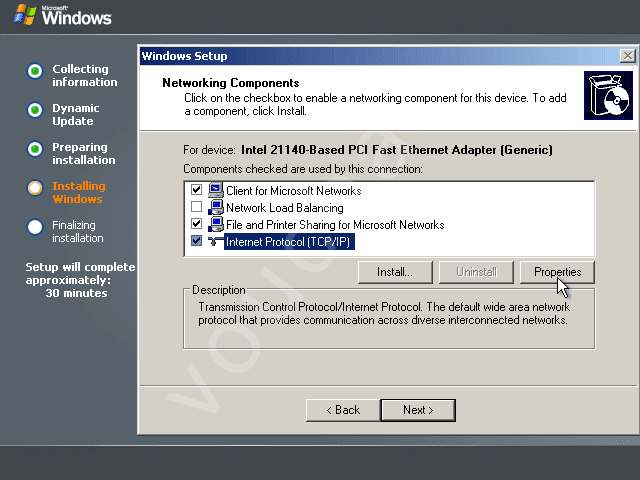Click the Preparing installation step indicator

click(35, 149)
